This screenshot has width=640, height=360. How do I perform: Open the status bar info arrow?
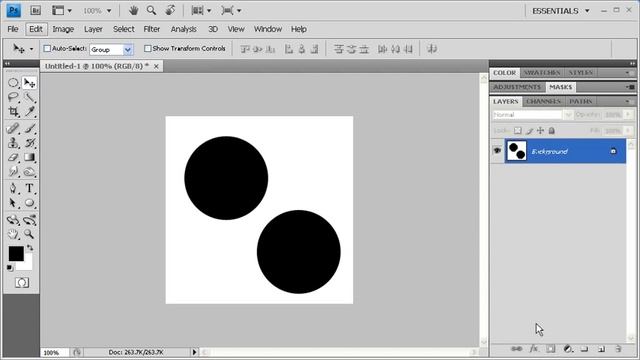[194, 352]
